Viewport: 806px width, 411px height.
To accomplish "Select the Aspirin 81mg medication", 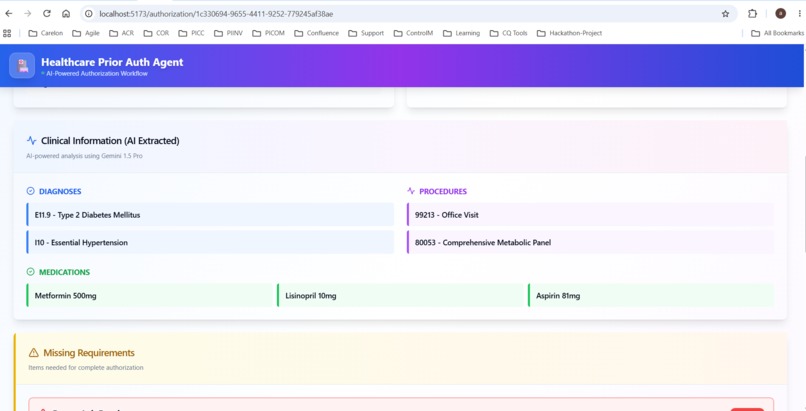I will click(651, 295).
